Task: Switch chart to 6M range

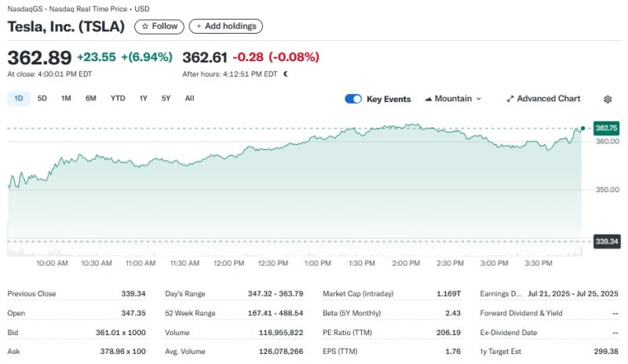Action: tap(90, 99)
